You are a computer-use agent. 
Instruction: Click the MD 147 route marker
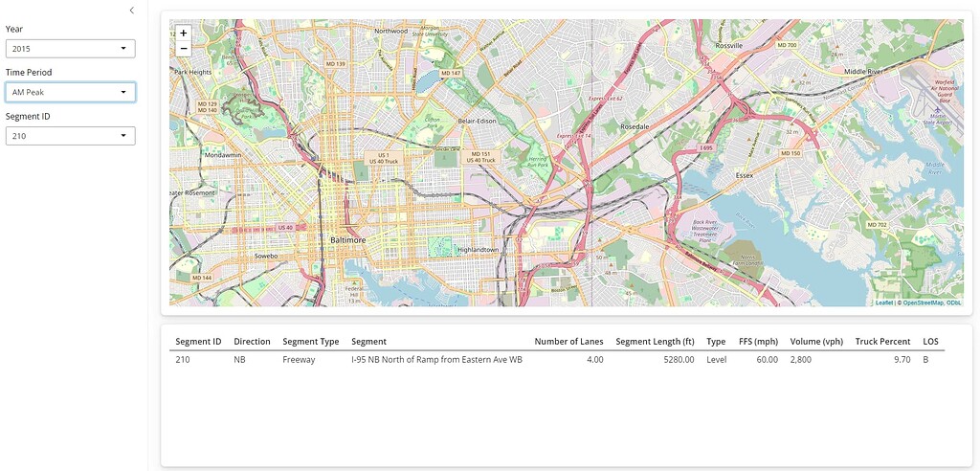[450, 73]
